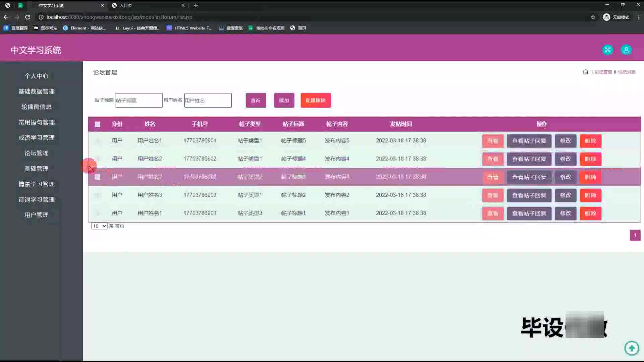Go back with the browser back arrow
This screenshot has width=644, height=362.
pyautogui.click(x=6, y=17)
